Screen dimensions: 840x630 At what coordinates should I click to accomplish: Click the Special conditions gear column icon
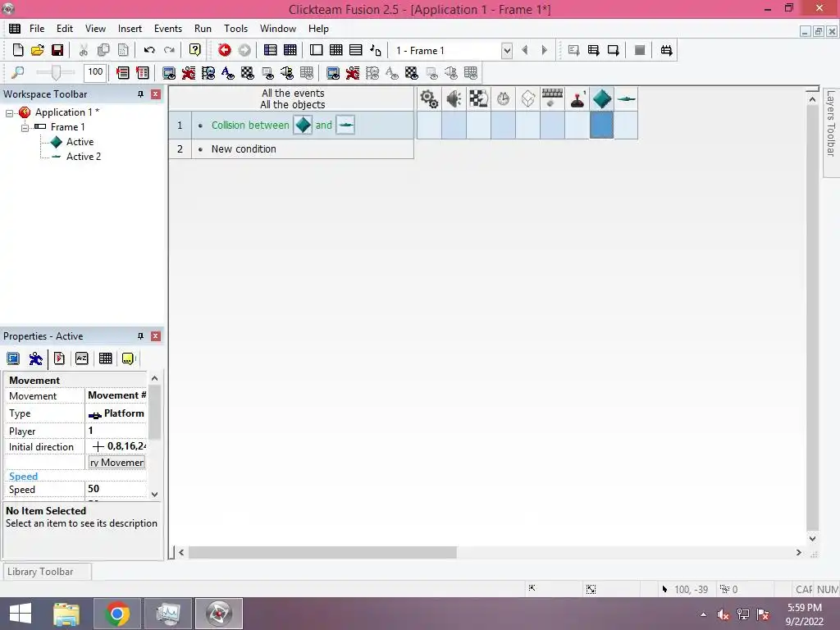pyautogui.click(x=428, y=98)
